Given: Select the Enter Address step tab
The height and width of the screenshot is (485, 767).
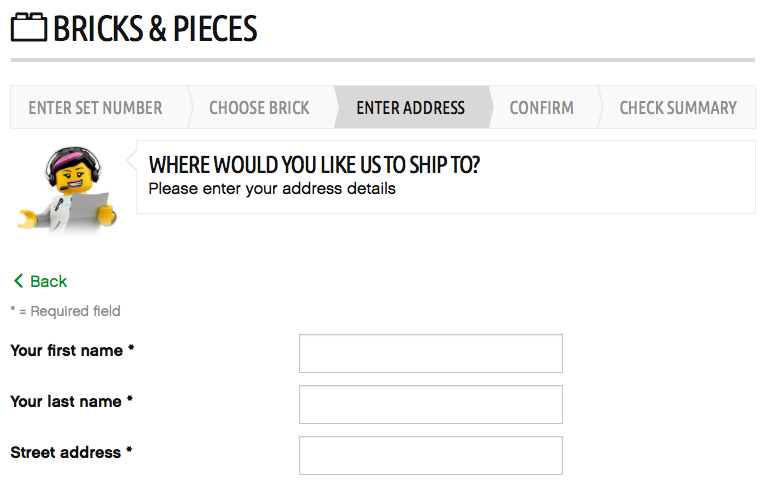Looking at the screenshot, I should coord(410,108).
